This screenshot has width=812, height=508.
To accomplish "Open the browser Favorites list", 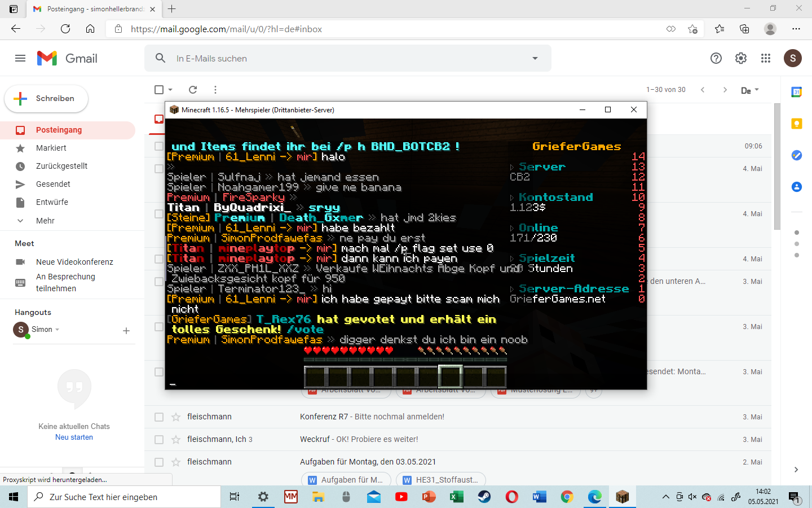I will point(720,29).
